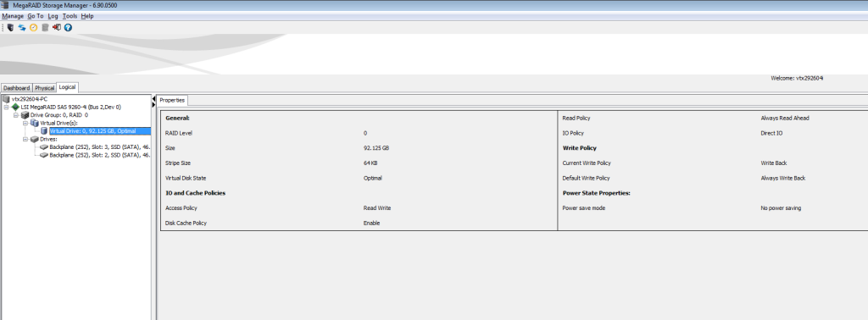The width and height of the screenshot is (868, 320).
Task: Open the Go To menu
Action: [x=36, y=16]
